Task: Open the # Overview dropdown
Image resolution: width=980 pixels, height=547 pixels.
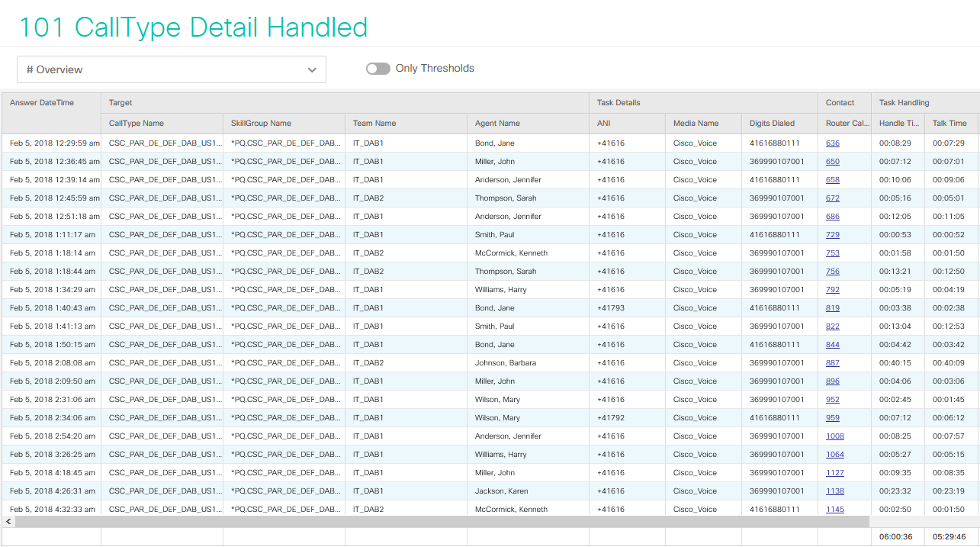Action: click(x=172, y=69)
